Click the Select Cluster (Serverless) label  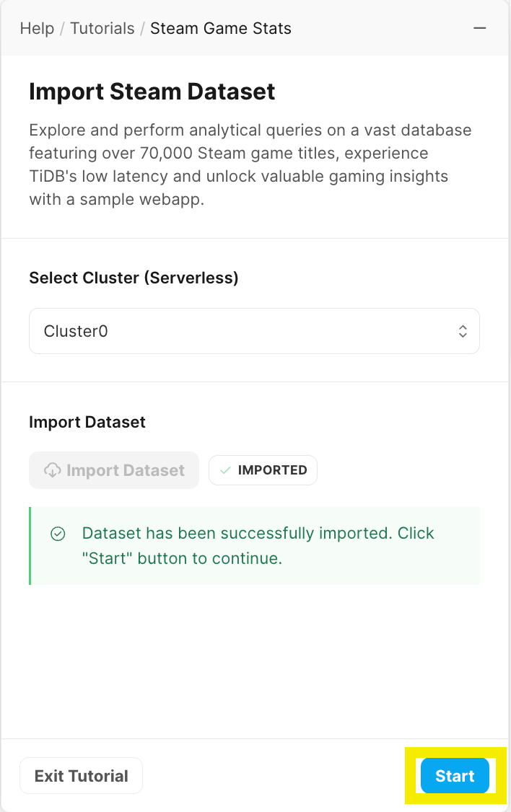tap(134, 278)
